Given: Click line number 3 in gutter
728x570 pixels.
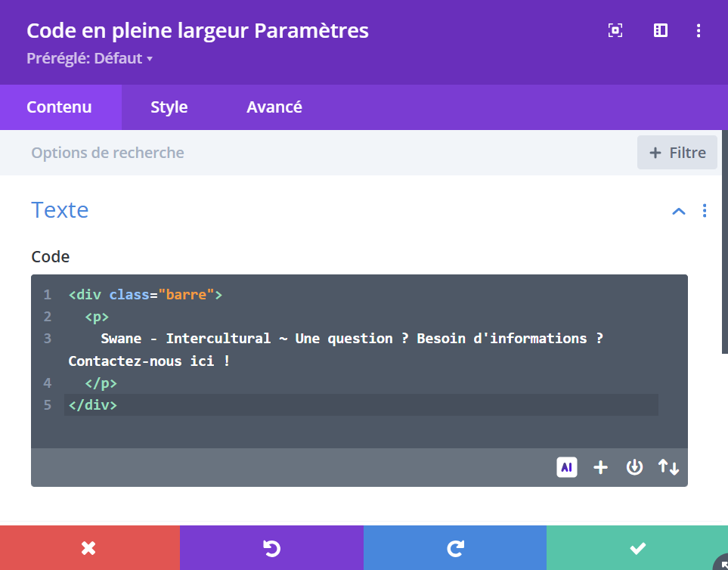Looking at the screenshot, I should (x=48, y=339).
